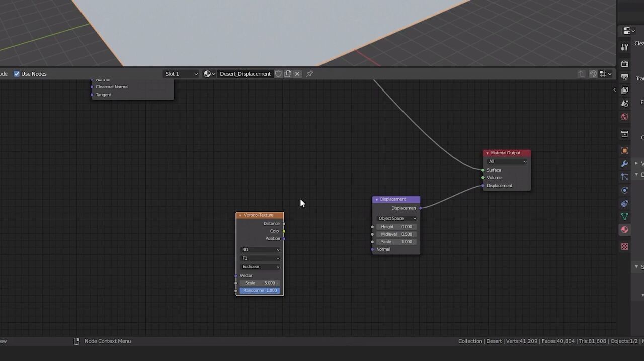Expand the node editor sidebar arrow
This screenshot has width=644, height=361.
pos(614,90)
